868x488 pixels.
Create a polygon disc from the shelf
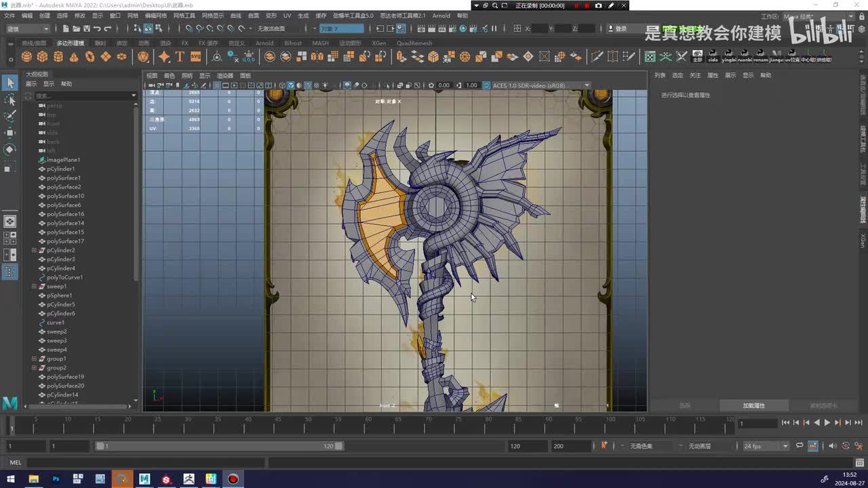[x=121, y=57]
